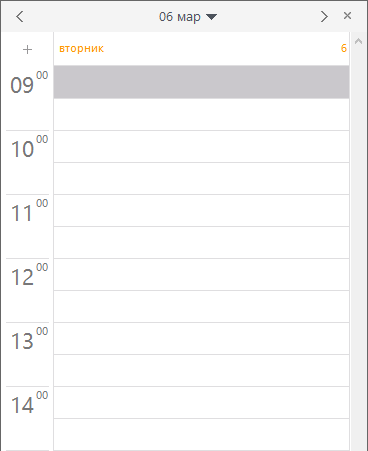
Task: Select the 11:00 time slot
Action: pyautogui.click(x=201, y=210)
